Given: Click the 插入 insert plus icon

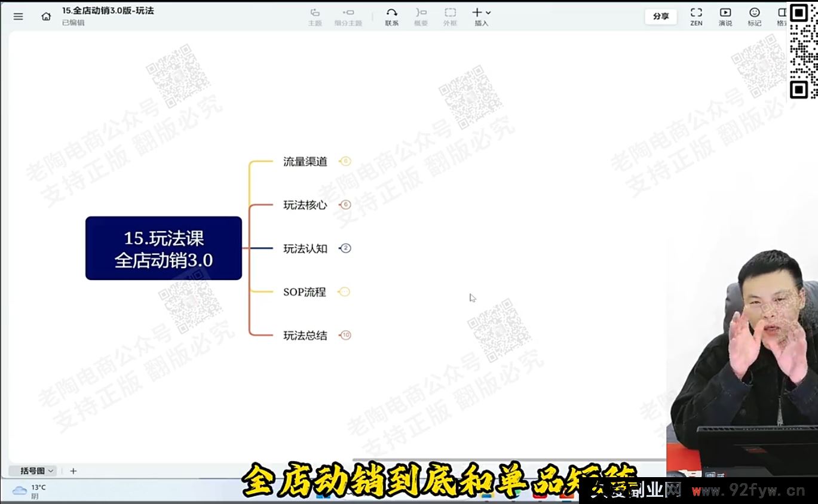Looking at the screenshot, I should 476,11.
